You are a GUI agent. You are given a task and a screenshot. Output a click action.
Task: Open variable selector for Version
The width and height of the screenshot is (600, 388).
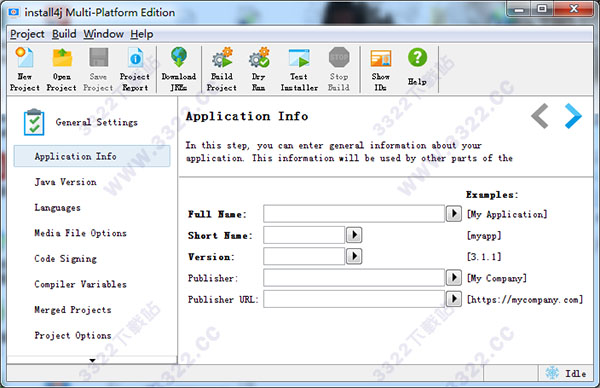354,256
